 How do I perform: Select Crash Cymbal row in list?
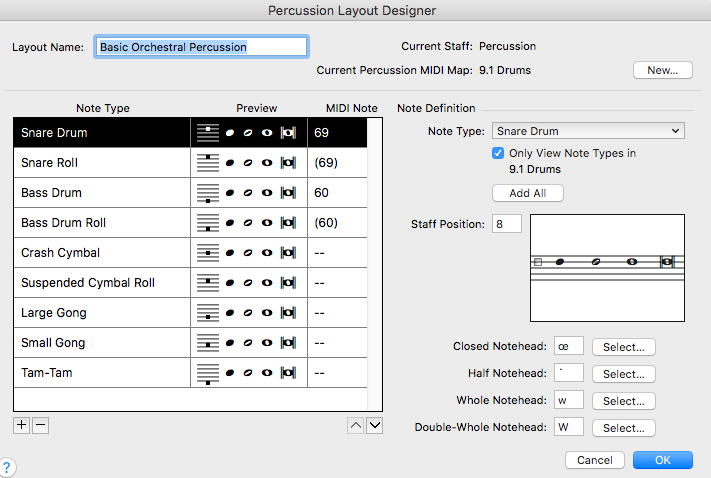(100, 253)
